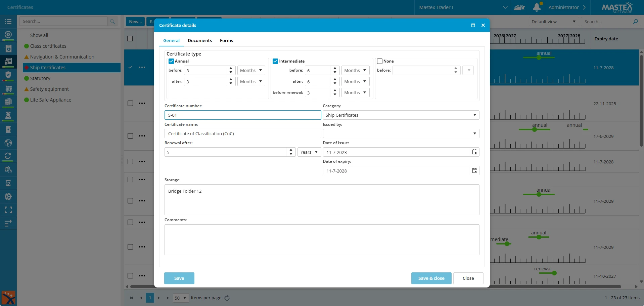Open the finance coin sidebar icon
This screenshot has width=644, height=306.
(x=8, y=35)
